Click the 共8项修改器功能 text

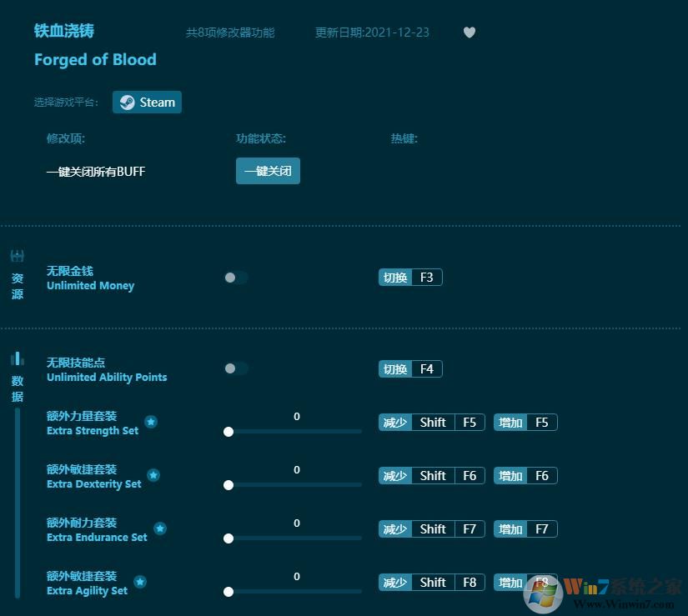coord(230,33)
